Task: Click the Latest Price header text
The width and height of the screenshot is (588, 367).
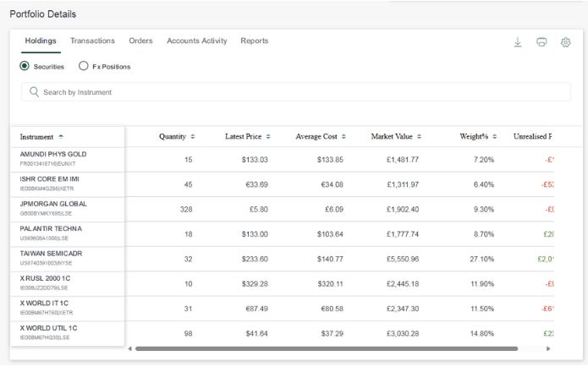Action: [243, 136]
